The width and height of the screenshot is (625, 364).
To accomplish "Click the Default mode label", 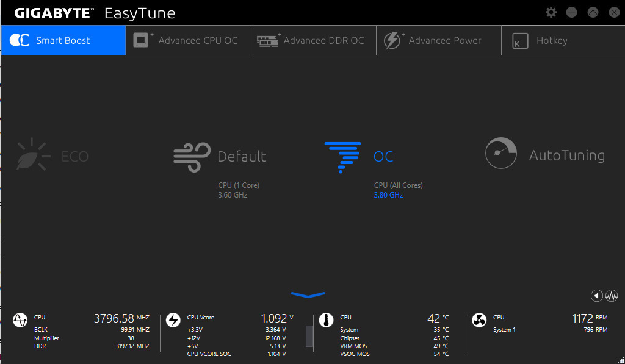I will [x=242, y=156].
